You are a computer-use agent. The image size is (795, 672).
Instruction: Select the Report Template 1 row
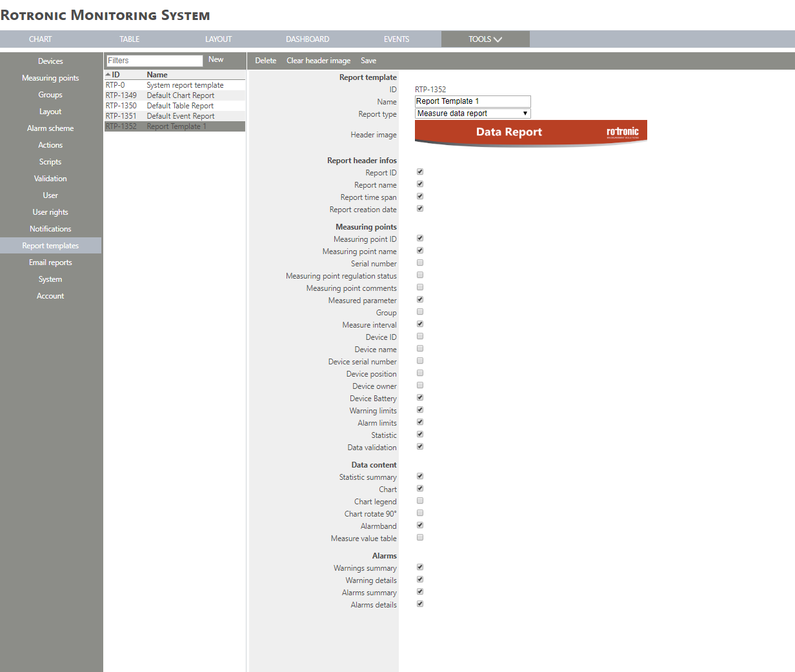click(x=175, y=126)
